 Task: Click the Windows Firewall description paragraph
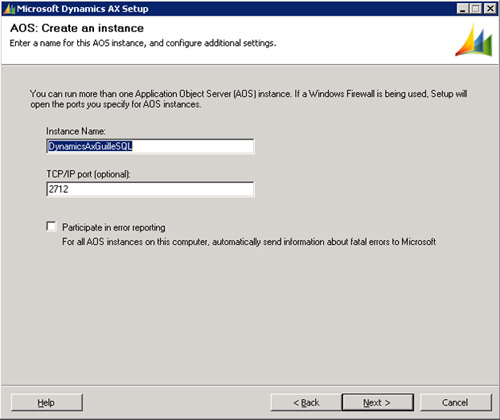tap(249, 99)
